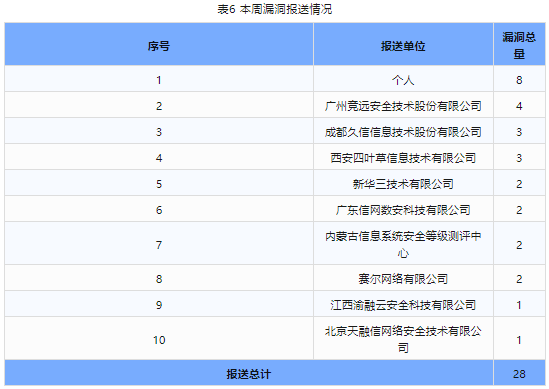Click the 报送总计 footer label
The width and height of the screenshot is (549, 389).
click(x=249, y=374)
